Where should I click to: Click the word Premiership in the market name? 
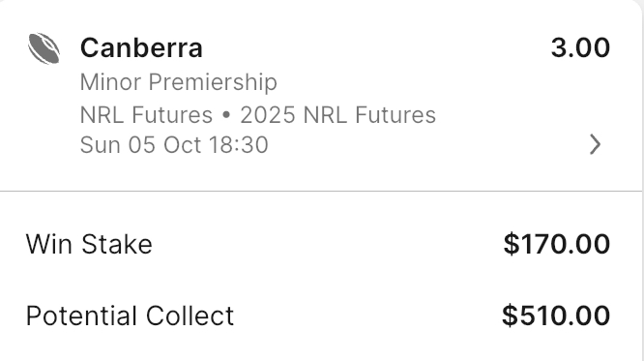(213, 82)
